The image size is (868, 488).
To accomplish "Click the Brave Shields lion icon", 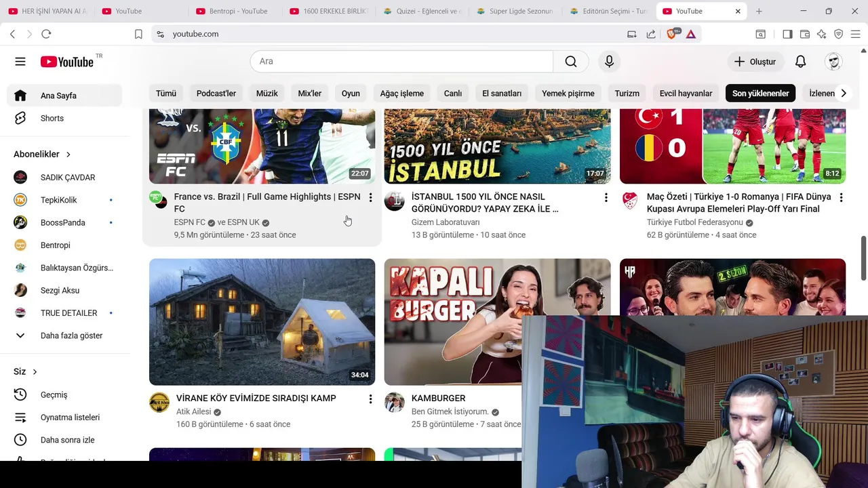I will pyautogui.click(x=672, y=34).
